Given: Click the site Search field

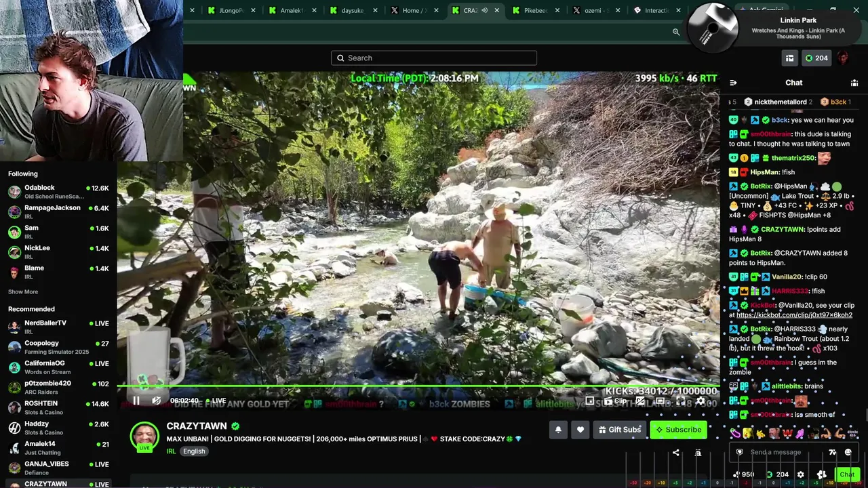Looking at the screenshot, I should point(434,58).
